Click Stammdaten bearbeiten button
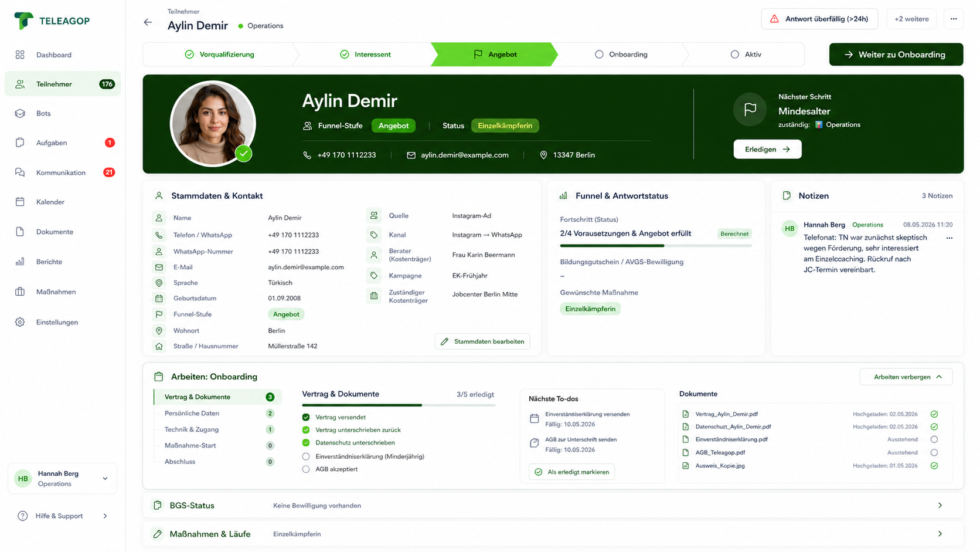The height and width of the screenshot is (552, 980). click(x=482, y=341)
